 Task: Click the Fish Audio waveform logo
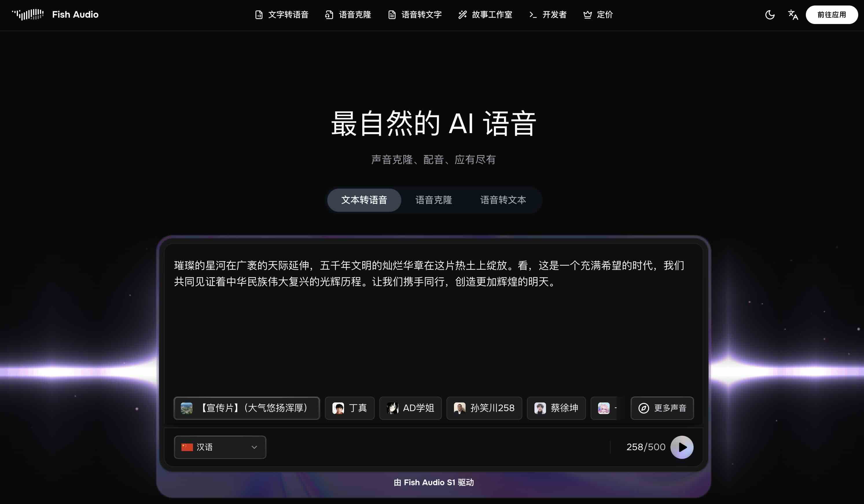click(x=28, y=14)
